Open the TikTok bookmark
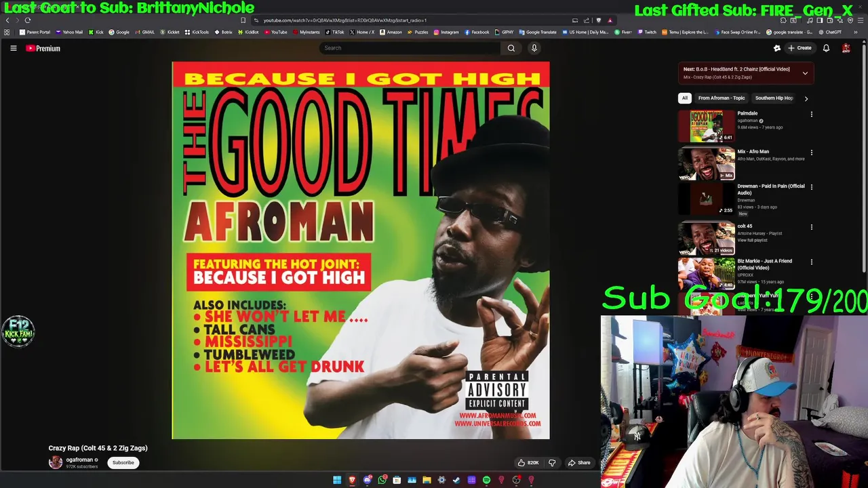The width and height of the screenshot is (868, 488). [x=335, y=32]
